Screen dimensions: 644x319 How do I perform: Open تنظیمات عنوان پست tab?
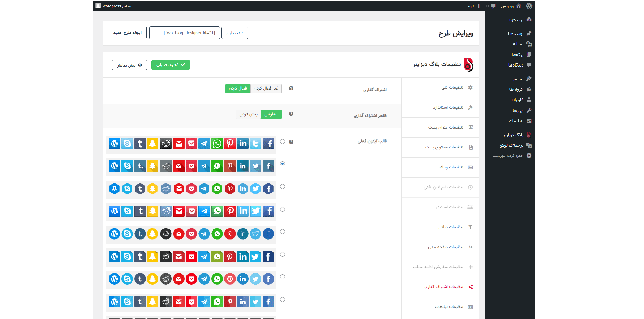click(440, 128)
